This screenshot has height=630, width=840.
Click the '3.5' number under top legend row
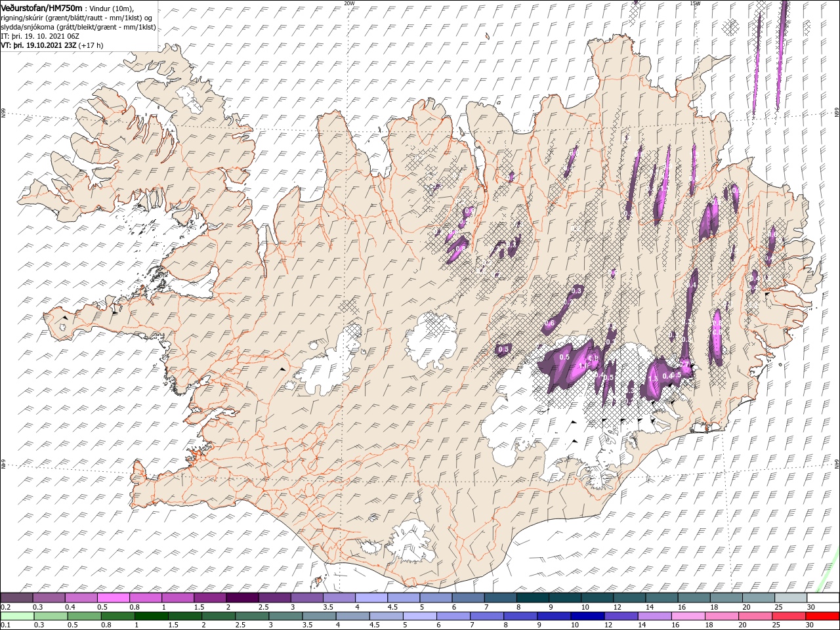click(327, 607)
